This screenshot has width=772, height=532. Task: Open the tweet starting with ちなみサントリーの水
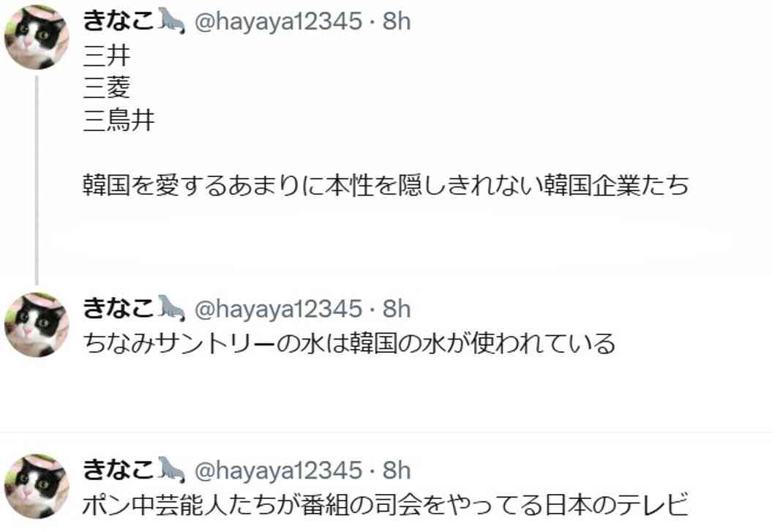pos(349,343)
